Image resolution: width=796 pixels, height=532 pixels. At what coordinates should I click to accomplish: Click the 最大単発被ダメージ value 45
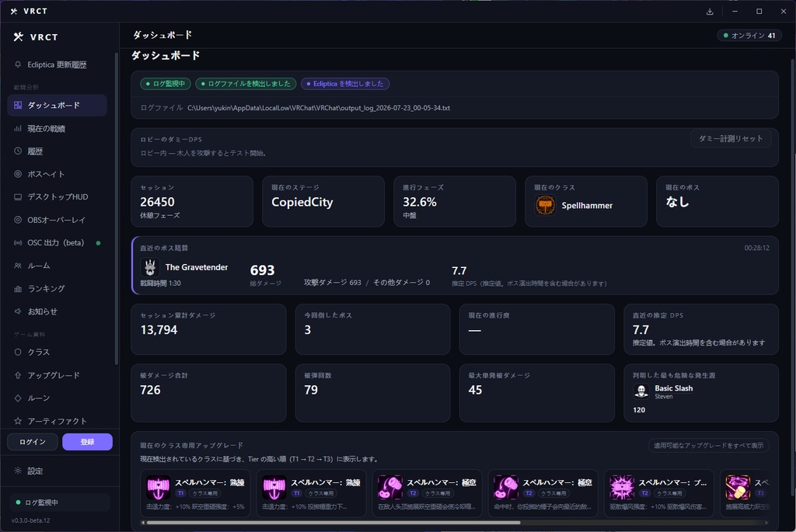(x=475, y=390)
